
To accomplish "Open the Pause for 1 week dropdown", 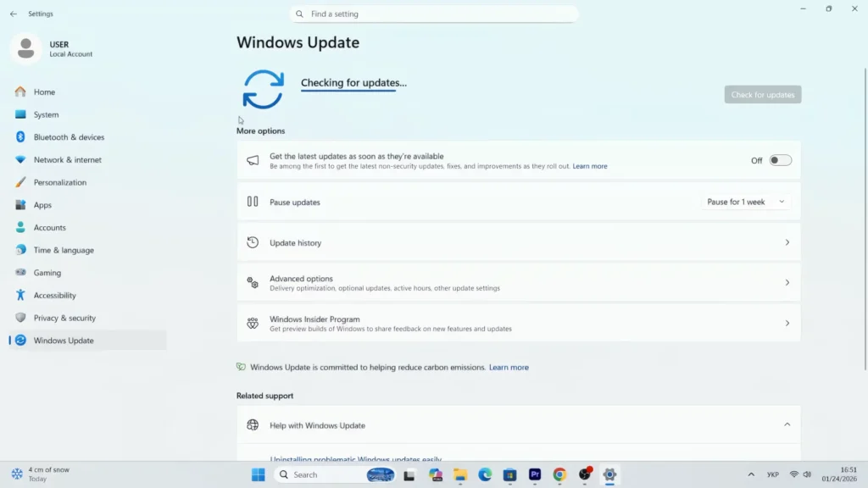I will point(746,202).
